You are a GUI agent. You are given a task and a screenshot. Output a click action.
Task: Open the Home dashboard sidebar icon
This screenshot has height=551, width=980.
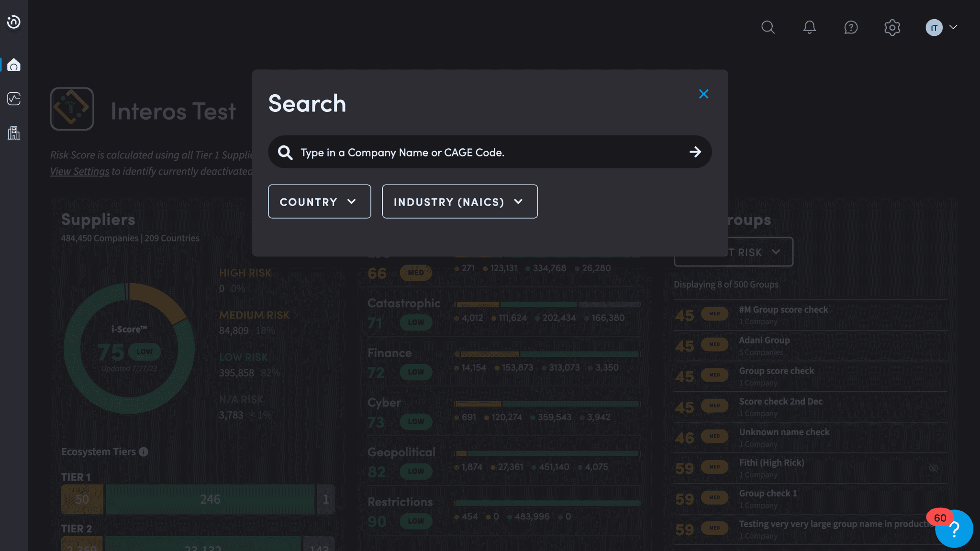tap(14, 65)
